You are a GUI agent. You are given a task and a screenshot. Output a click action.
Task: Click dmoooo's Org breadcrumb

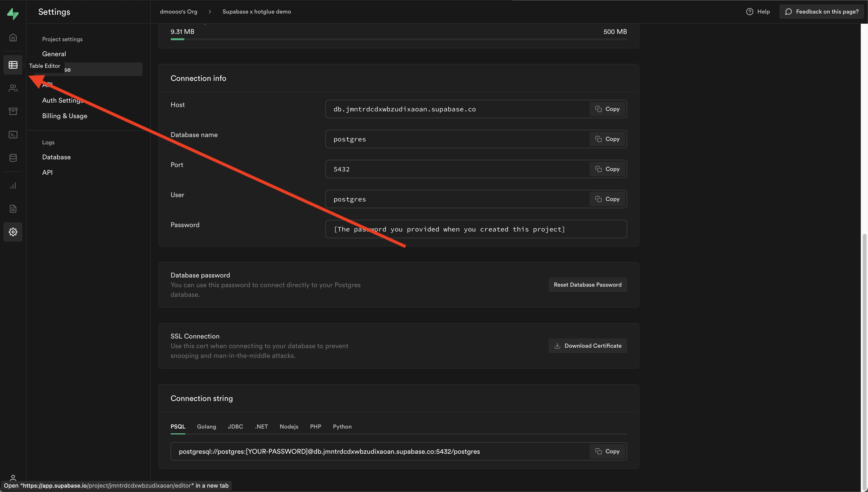(179, 11)
